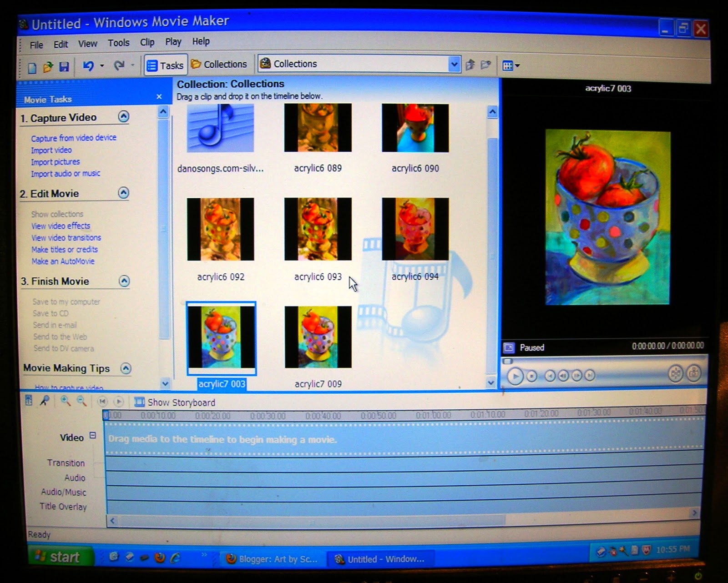Screen dimensions: 728x583
Task: Open the Tools menu
Action: (x=118, y=43)
